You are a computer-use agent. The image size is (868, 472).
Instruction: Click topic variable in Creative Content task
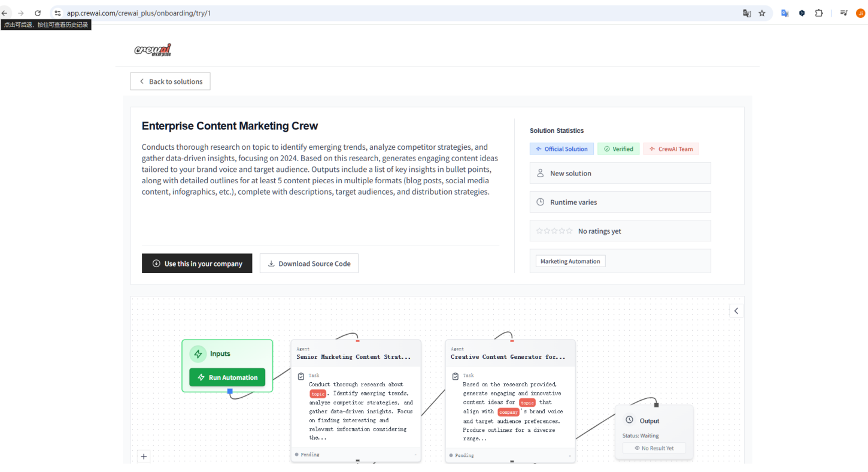(x=527, y=403)
